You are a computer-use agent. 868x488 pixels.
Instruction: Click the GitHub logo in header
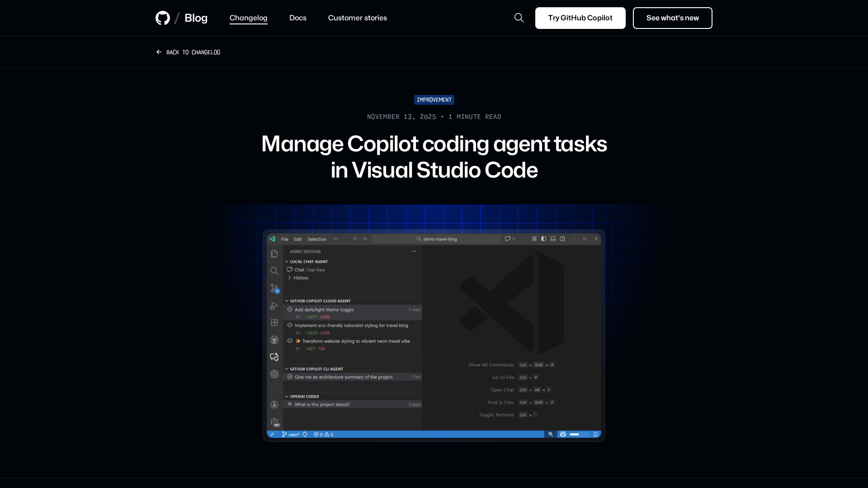(163, 18)
